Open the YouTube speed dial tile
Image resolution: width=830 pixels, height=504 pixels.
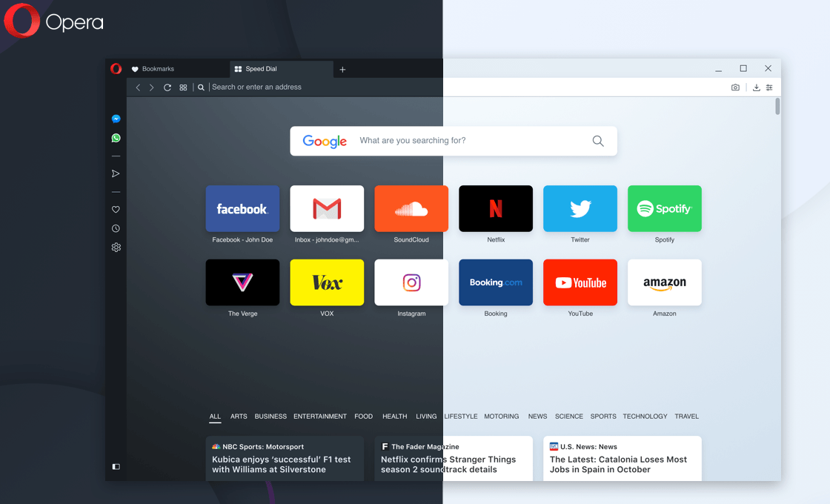coord(580,282)
